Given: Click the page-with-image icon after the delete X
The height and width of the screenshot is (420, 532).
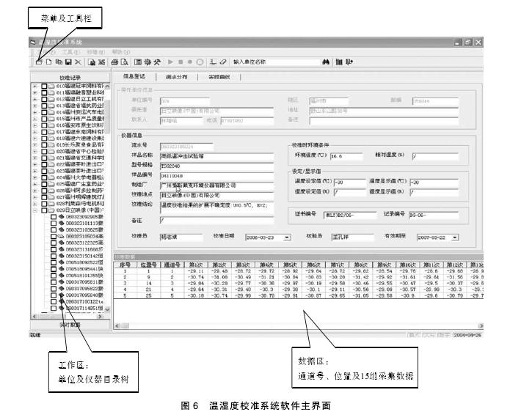Looking at the screenshot, I should click(92, 62).
